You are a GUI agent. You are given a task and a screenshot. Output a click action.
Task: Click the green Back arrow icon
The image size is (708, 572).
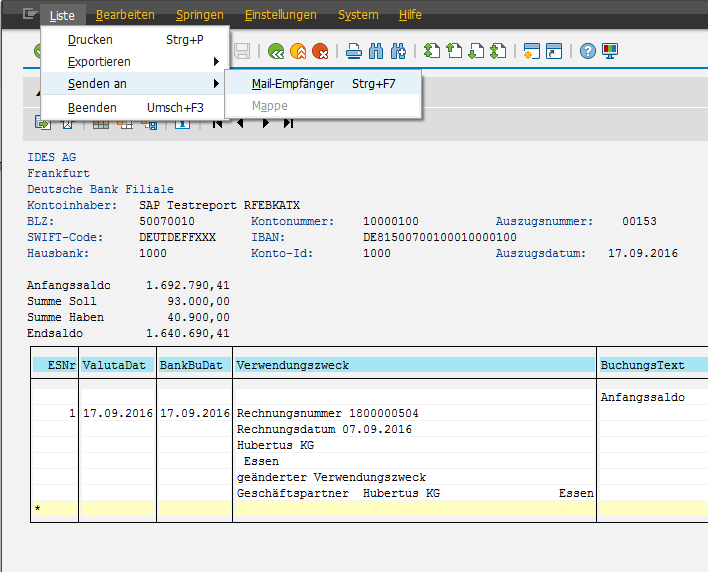point(274,51)
